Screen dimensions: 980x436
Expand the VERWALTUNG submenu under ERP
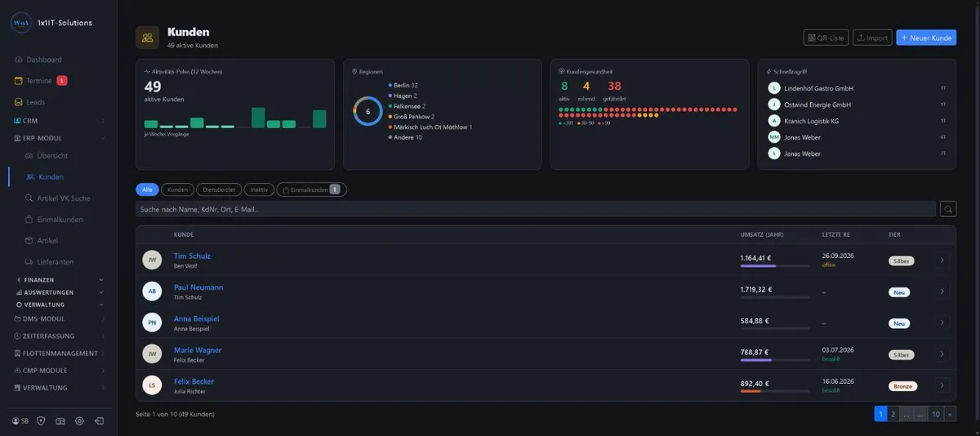60,305
